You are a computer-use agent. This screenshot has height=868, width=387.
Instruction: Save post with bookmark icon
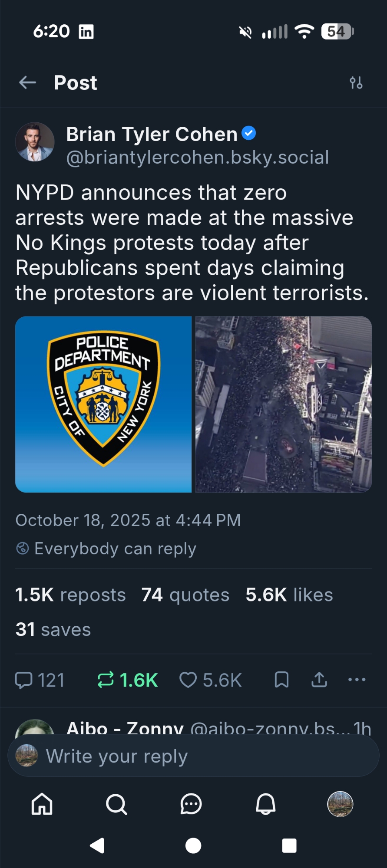pos(281,680)
